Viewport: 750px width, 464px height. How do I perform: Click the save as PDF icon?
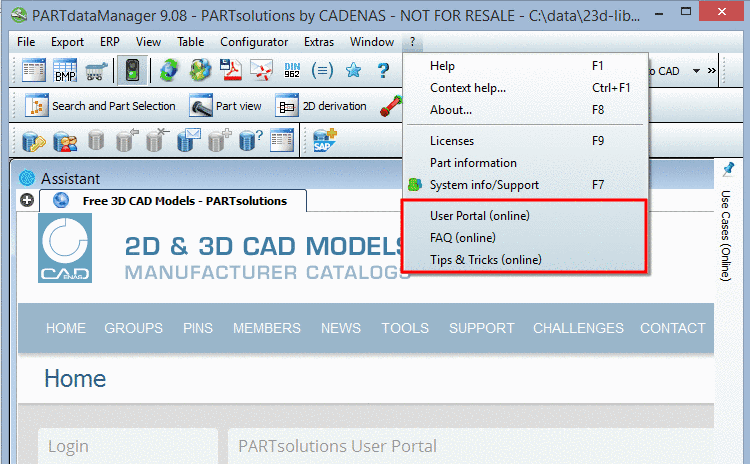pyautogui.click(x=231, y=70)
